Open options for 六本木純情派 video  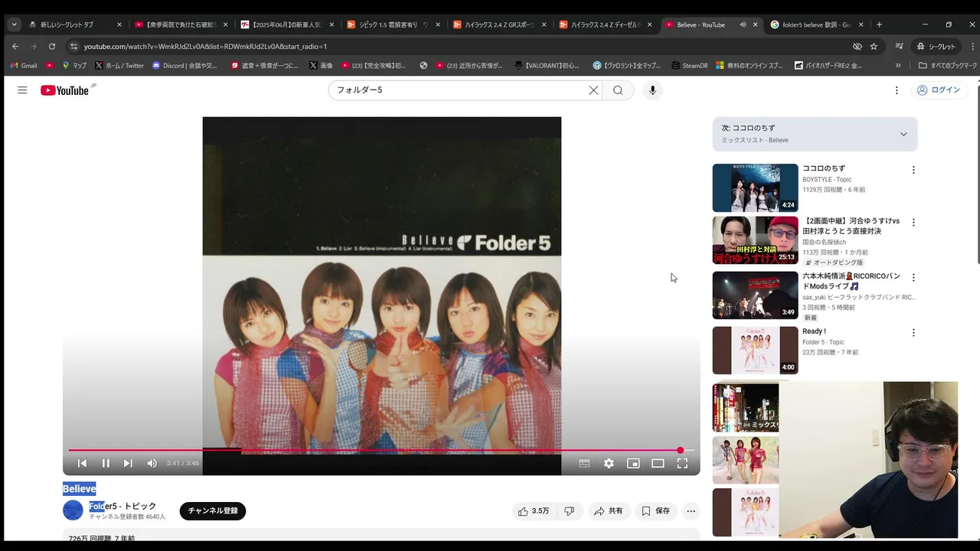[913, 278]
